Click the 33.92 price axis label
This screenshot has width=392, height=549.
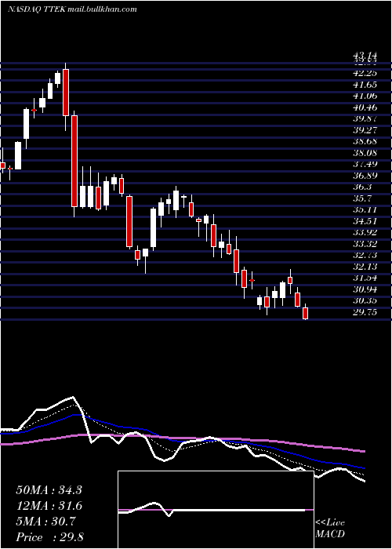click(x=364, y=232)
